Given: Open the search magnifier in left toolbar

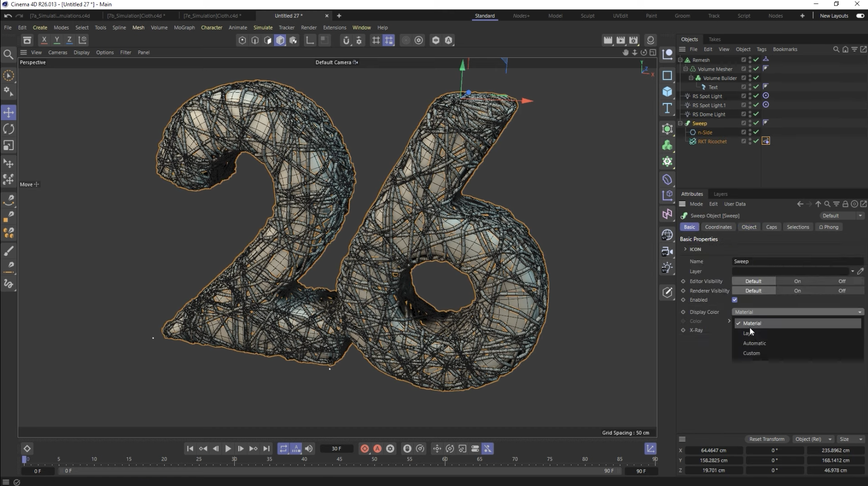Looking at the screenshot, I should click(x=8, y=54).
